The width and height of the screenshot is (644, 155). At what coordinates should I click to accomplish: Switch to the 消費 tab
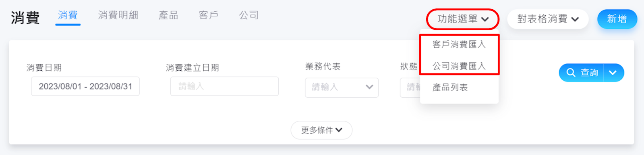68,15
